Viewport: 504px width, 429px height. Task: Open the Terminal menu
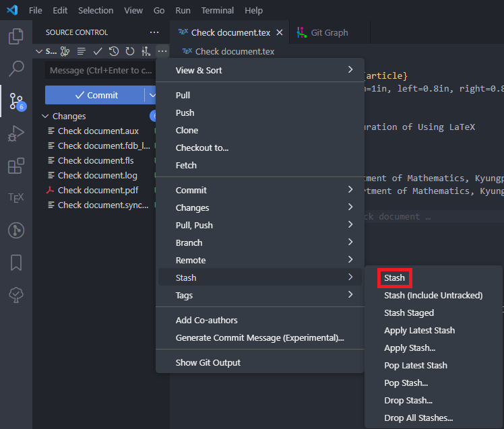click(217, 11)
